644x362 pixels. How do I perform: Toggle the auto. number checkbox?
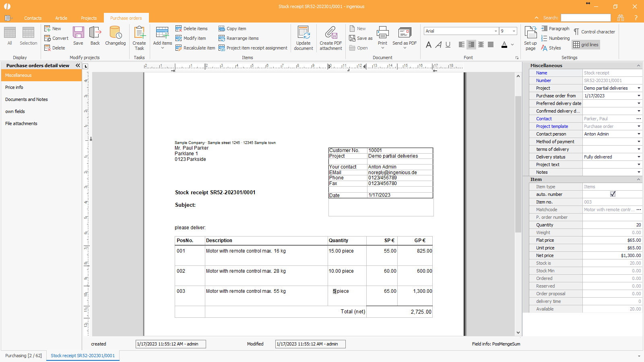click(x=613, y=194)
